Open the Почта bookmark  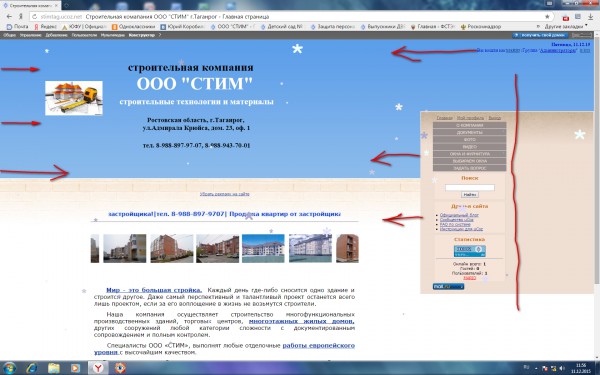(18, 27)
